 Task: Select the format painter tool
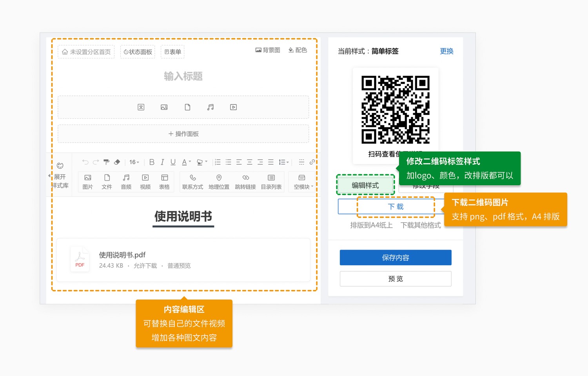[x=106, y=162]
